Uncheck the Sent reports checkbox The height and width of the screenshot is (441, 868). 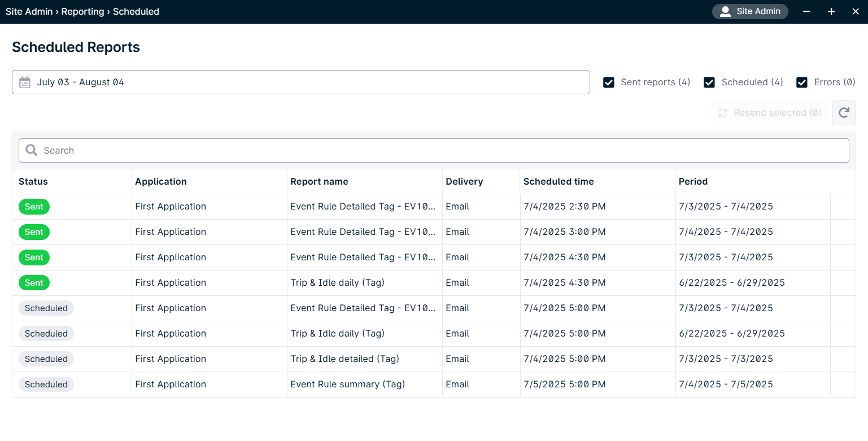click(609, 82)
